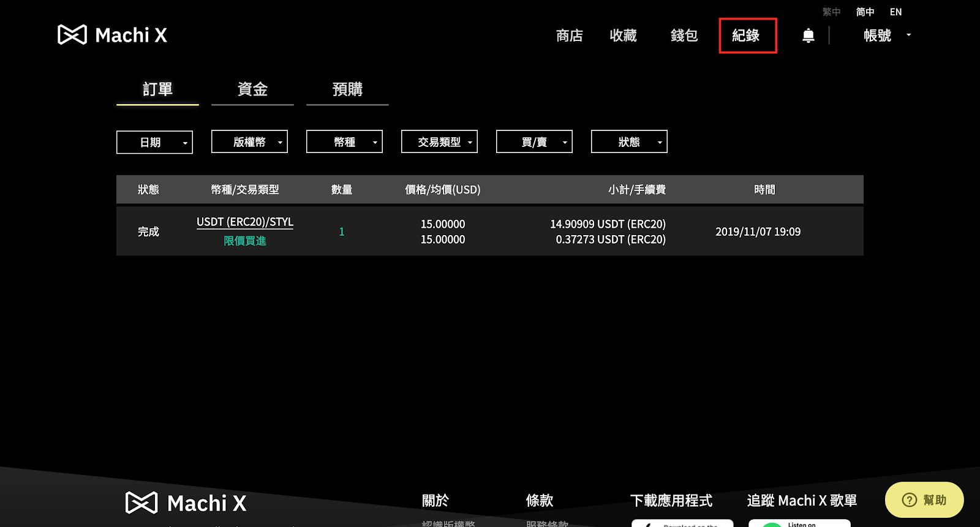Open the 幫助 help button
This screenshot has width=980, height=527.
click(x=924, y=499)
